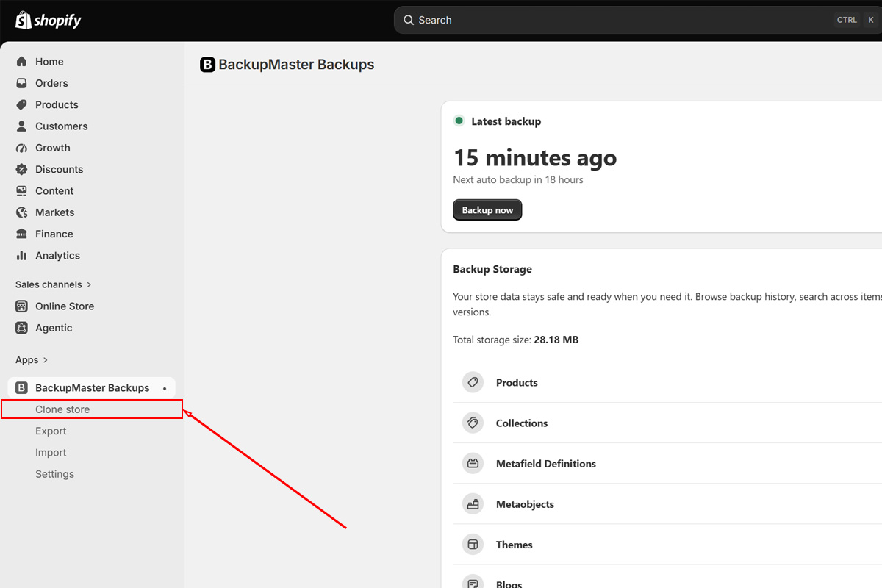This screenshot has height=588, width=882.
Task: Click total storage size 28.18 MB
Action: [x=556, y=340]
